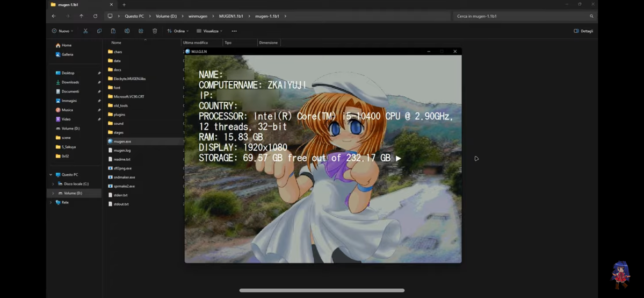
Task: Go back with the Explorer back arrow
Action: [x=54, y=16]
